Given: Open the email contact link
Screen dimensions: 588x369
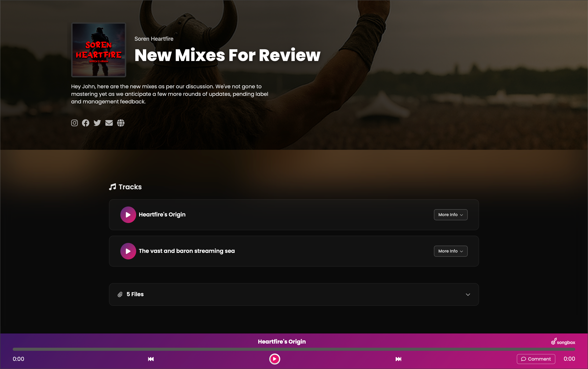Looking at the screenshot, I should pos(109,123).
